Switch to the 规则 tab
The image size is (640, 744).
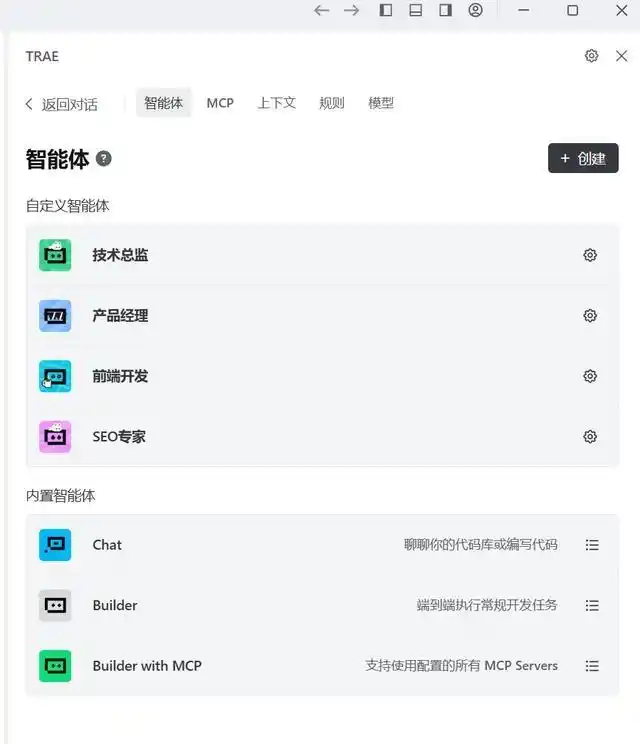[332, 103]
